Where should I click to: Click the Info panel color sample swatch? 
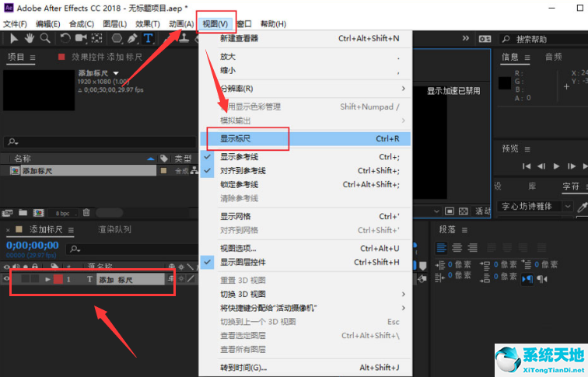pos(505,83)
